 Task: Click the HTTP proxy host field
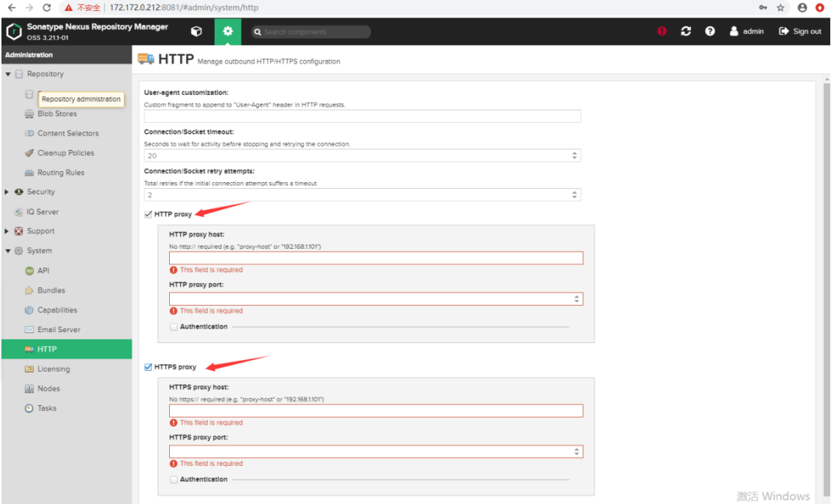coord(376,257)
